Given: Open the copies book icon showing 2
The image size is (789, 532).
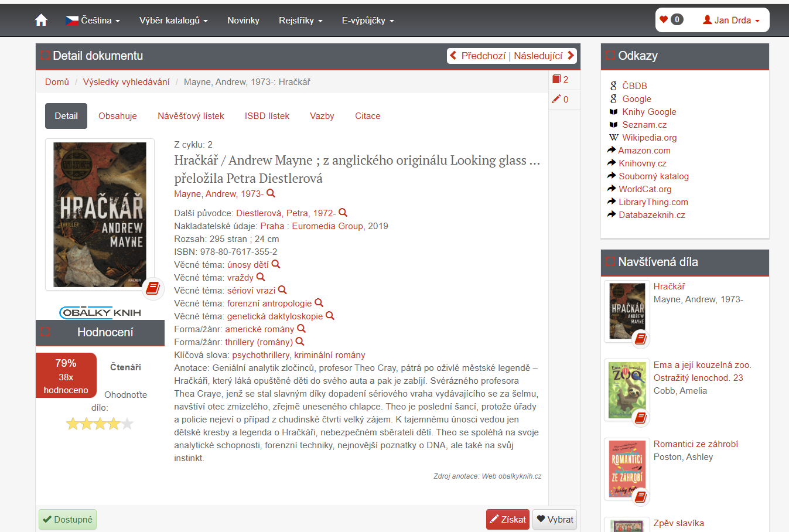Looking at the screenshot, I should pos(561,79).
